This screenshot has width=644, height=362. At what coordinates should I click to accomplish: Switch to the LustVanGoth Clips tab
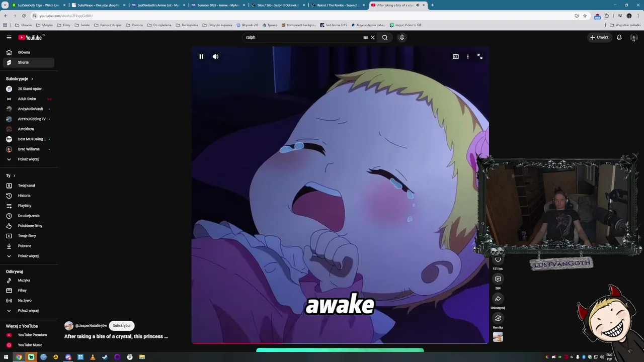[x=38, y=5]
